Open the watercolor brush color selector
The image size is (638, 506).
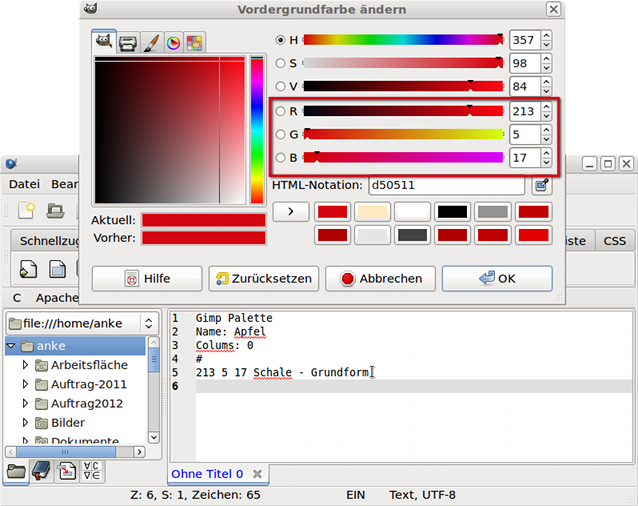tap(150, 43)
